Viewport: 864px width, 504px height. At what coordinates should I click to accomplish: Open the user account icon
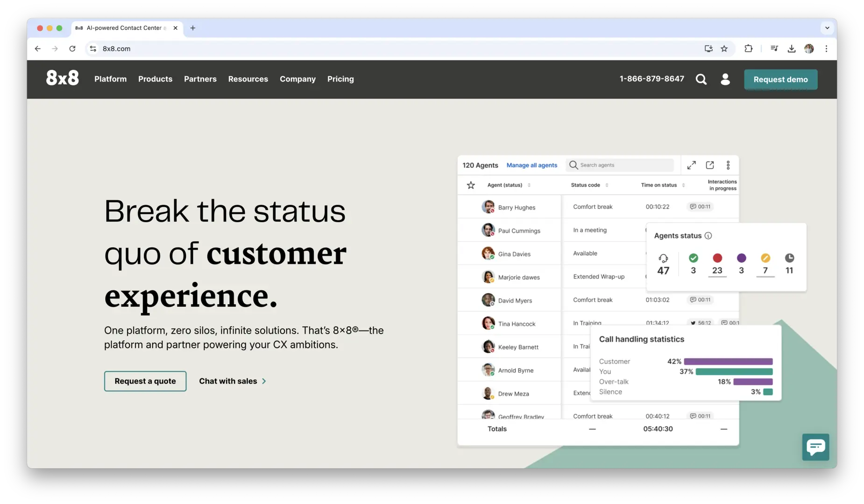click(725, 79)
